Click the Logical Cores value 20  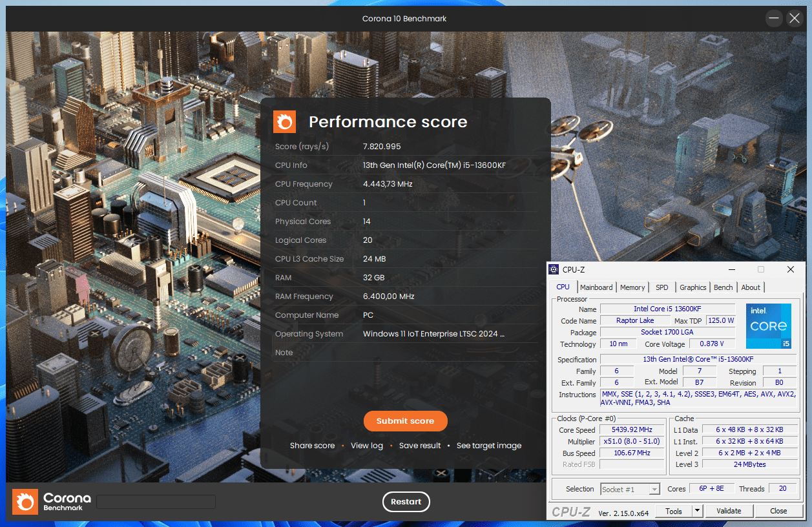coord(368,240)
